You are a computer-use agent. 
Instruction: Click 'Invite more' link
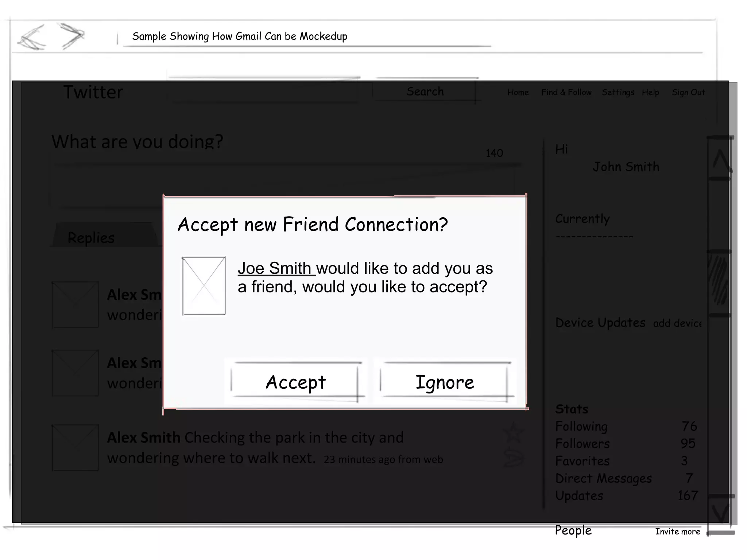click(x=678, y=532)
